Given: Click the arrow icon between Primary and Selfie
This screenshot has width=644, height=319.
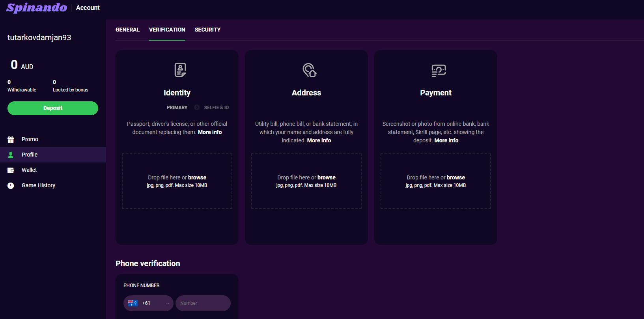Looking at the screenshot, I should [x=196, y=107].
